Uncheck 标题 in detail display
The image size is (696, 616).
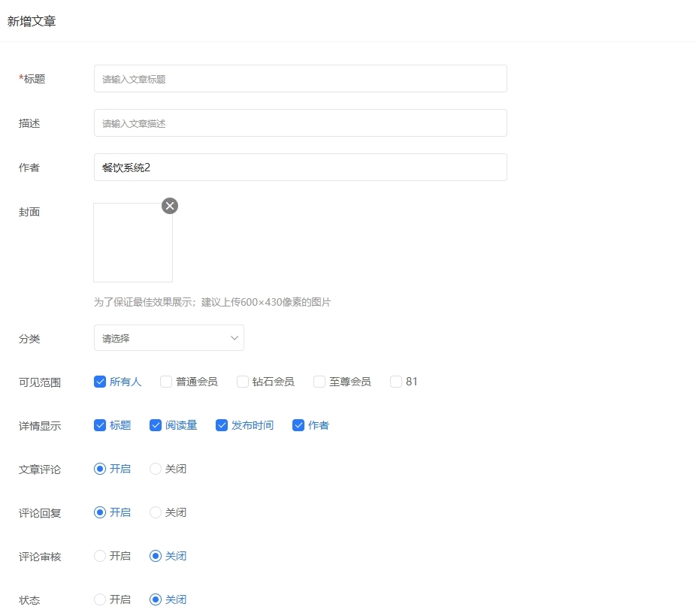pos(100,425)
